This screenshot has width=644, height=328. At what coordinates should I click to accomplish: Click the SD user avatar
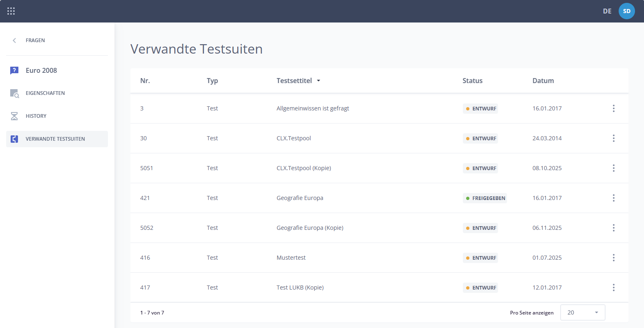[626, 11]
